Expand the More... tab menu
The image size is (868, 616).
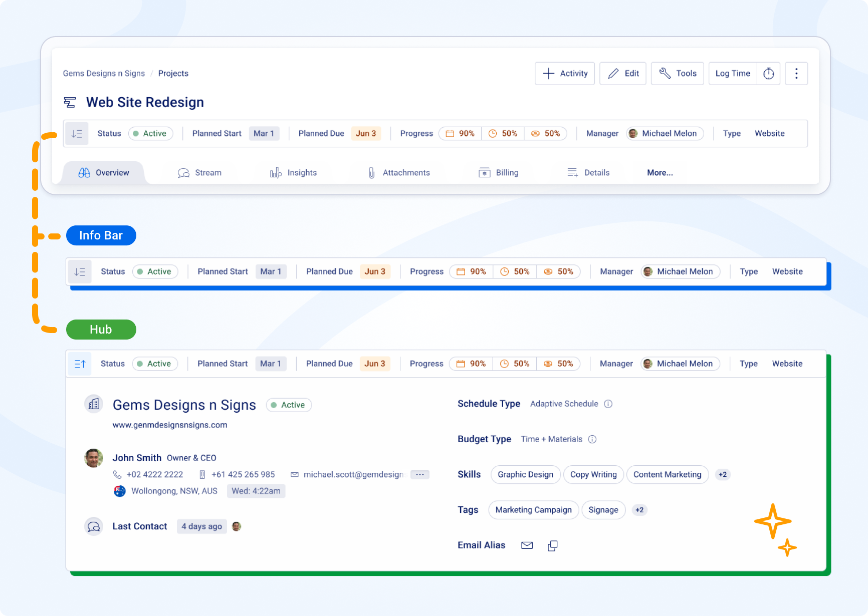click(660, 173)
